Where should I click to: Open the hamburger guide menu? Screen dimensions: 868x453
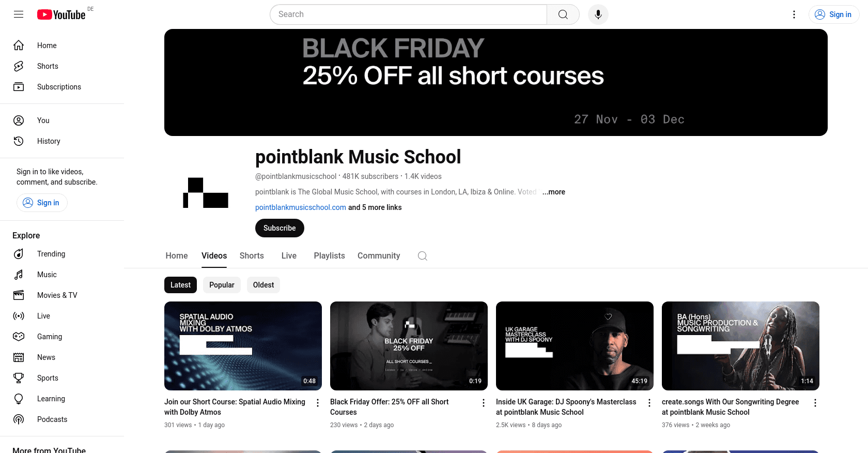point(19,14)
